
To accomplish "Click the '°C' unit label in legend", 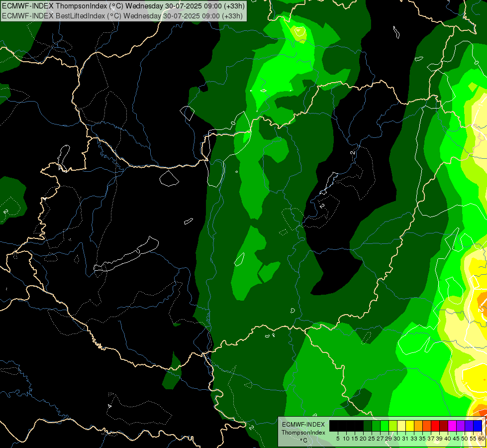I will click(x=304, y=441).
